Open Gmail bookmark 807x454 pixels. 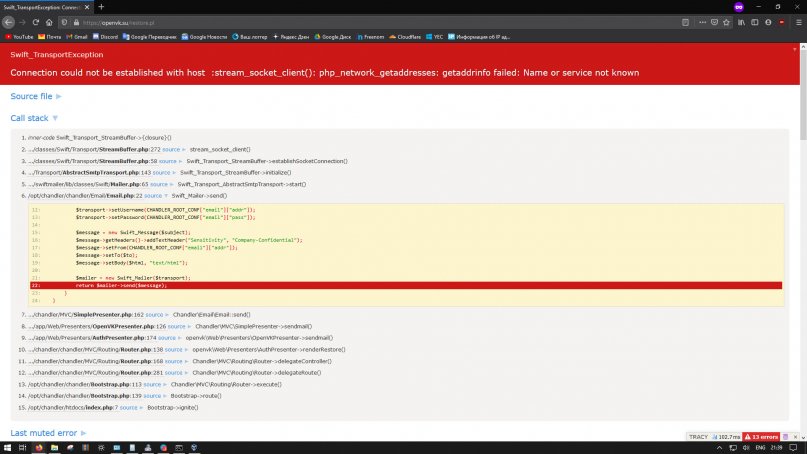(x=77, y=37)
